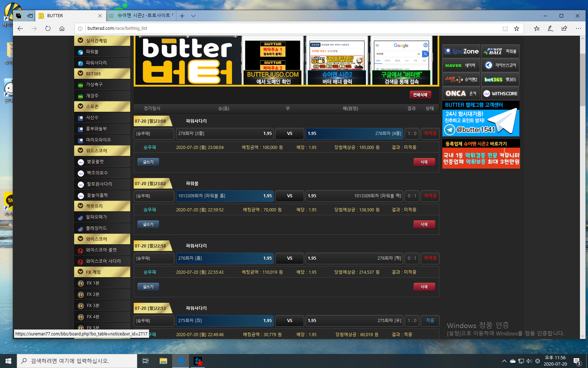Image resolution: width=588 pixels, height=368 pixels.
Task: Click 삭제 button for the 파워볼 bet
Action: (424, 224)
